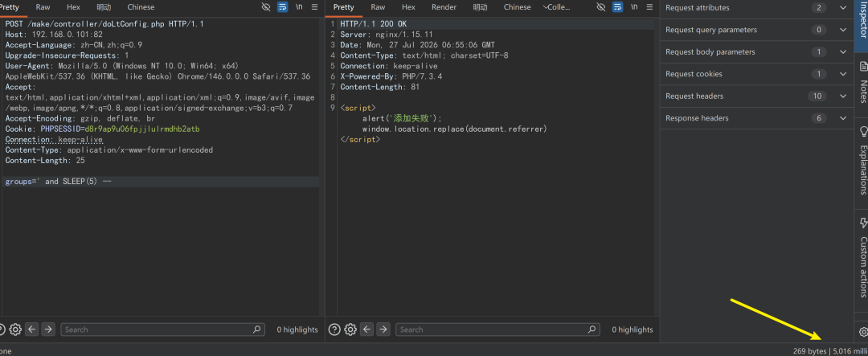Open request search settings gear
The width and height of the screenshot is (868, 356).
15,329
